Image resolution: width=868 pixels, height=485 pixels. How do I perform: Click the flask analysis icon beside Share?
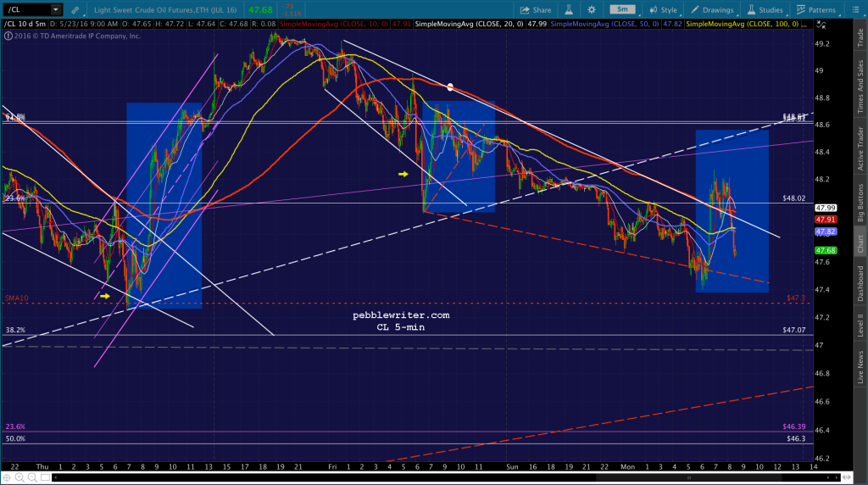[569, 10]
